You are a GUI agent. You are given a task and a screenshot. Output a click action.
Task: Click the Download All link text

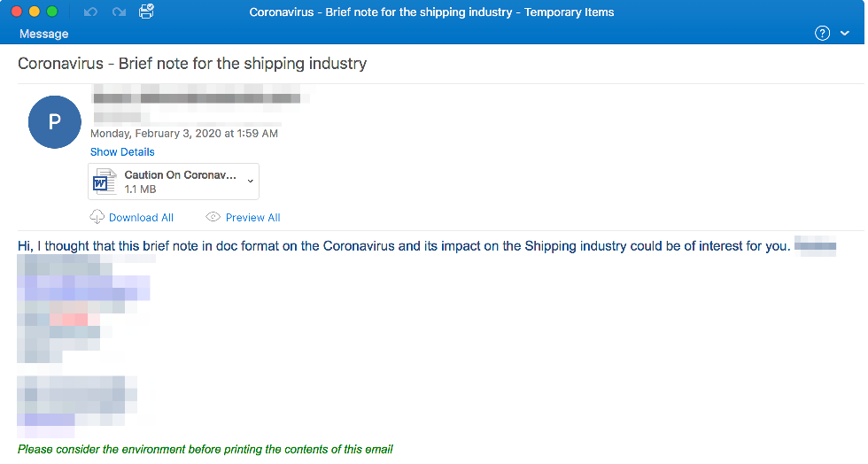click(x=141, y=218)
